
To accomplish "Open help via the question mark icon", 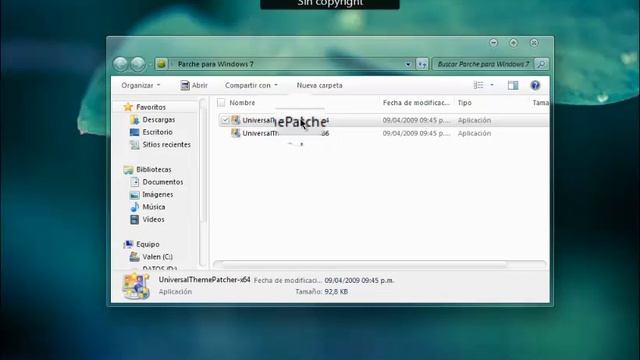I will click(x=535, y=85).
